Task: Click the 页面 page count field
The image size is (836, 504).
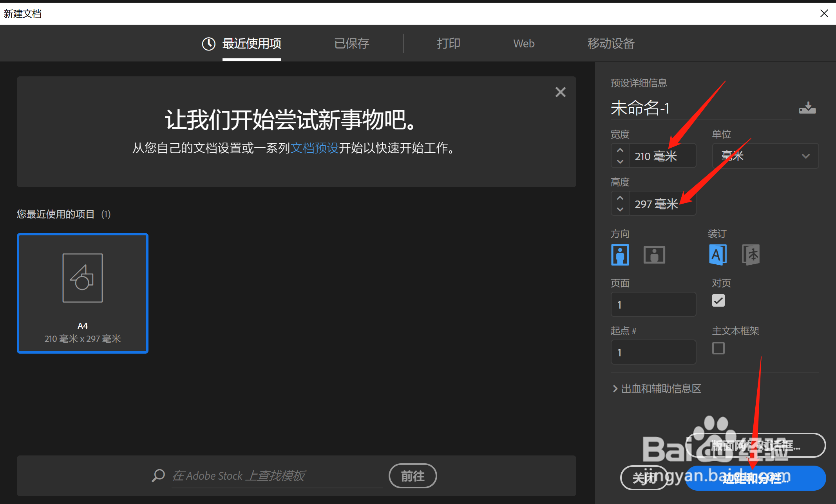Action: (653, 304)
